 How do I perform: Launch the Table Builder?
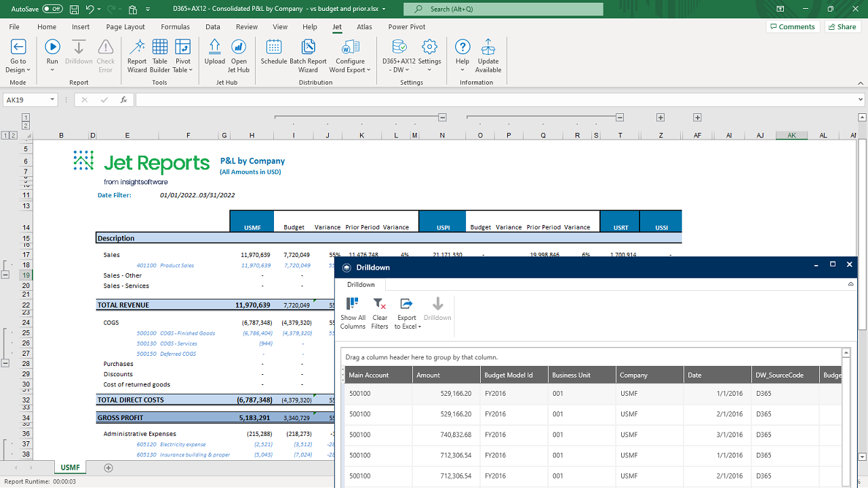pos(160,56)
